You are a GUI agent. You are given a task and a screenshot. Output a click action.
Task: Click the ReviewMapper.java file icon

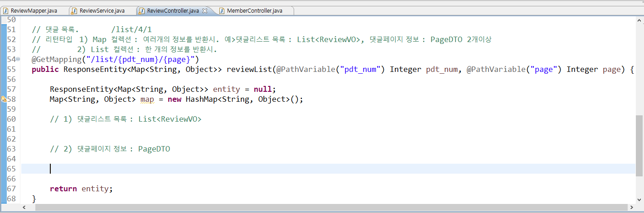pyautogui.click(x=6, y=10)
